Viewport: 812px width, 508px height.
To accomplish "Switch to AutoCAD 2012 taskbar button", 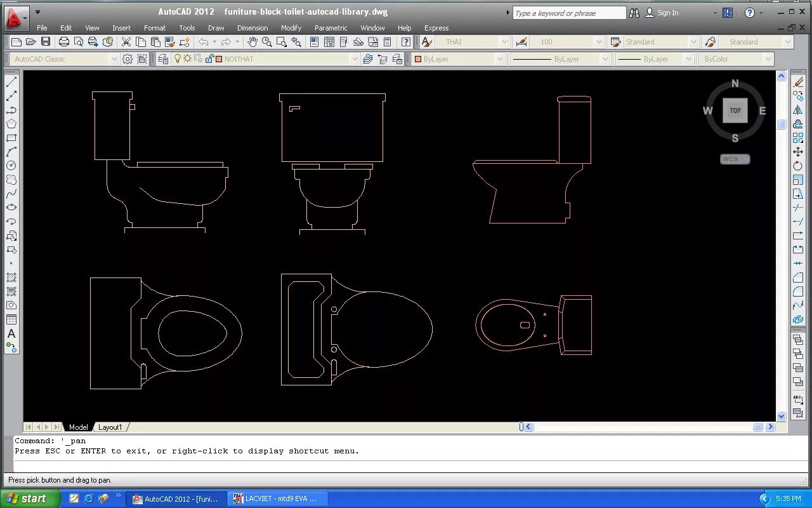I will tap(176, 499).
